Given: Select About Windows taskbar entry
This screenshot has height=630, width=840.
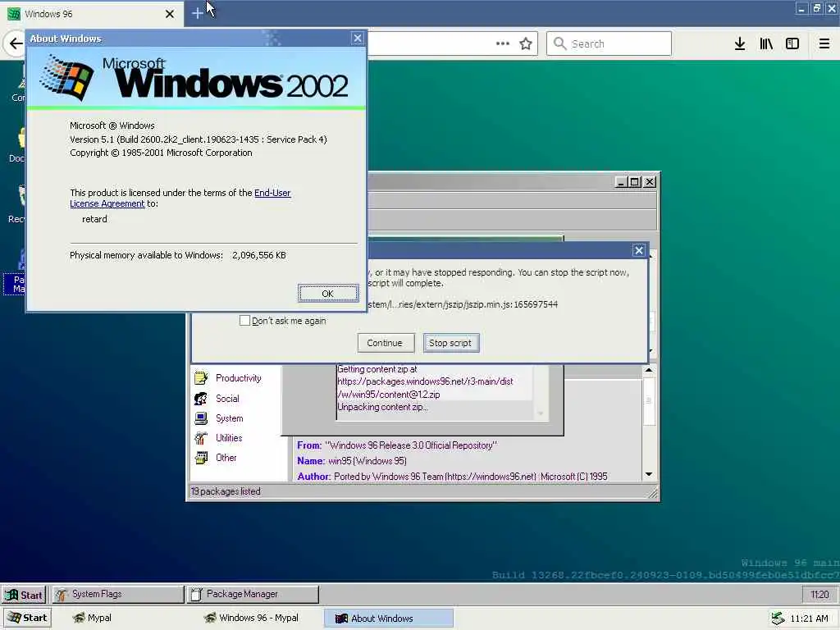Looking at the screenshot, I should point(389,619).
